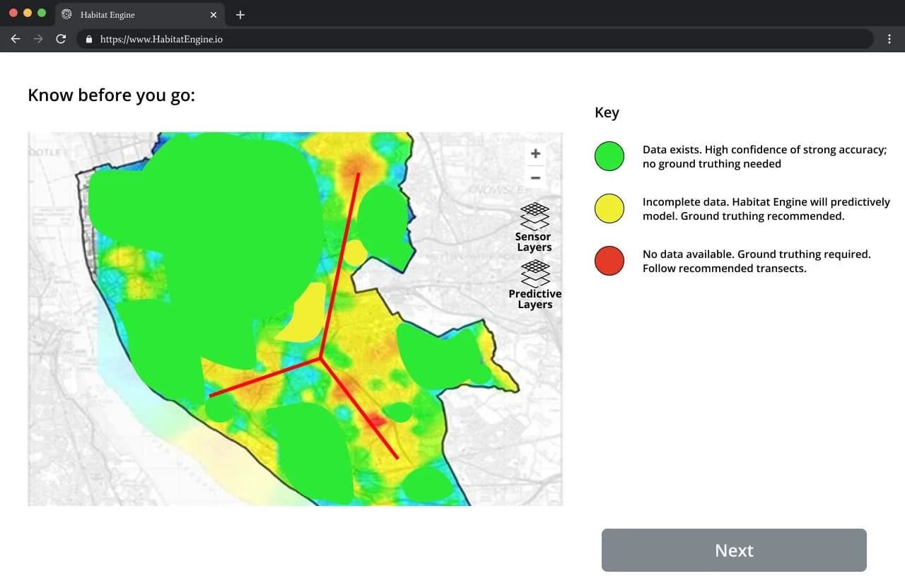Close the Habitat Engine tab

tap(214, 15)
